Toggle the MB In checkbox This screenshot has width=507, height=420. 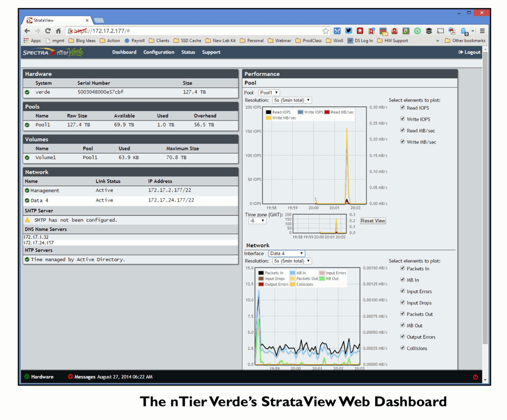(403, 279)
